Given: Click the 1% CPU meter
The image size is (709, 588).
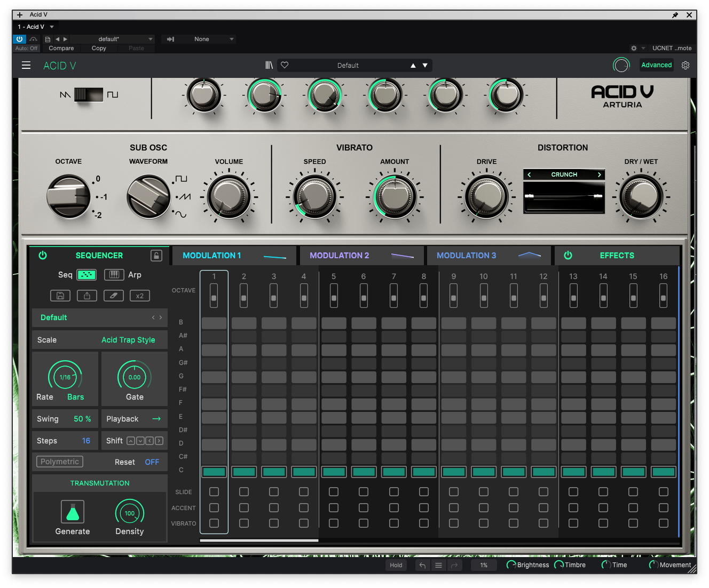Looking at the screenshot, I should pos(484,565).
